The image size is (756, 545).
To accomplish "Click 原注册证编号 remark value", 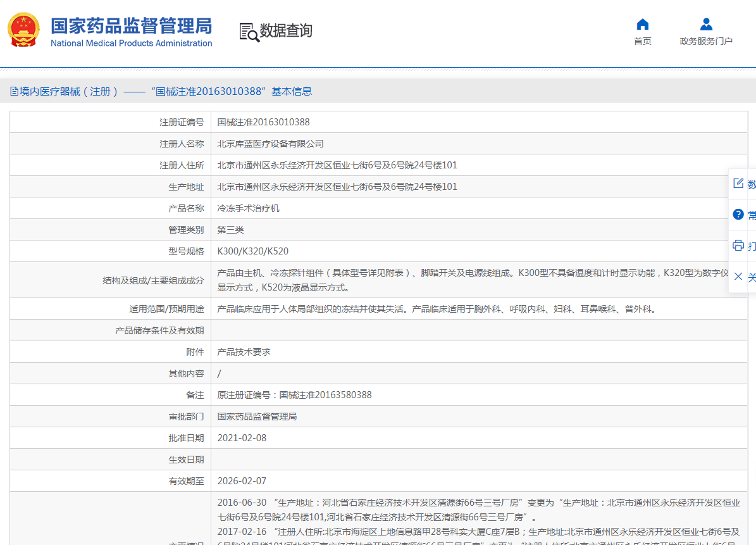I will 295,395.
